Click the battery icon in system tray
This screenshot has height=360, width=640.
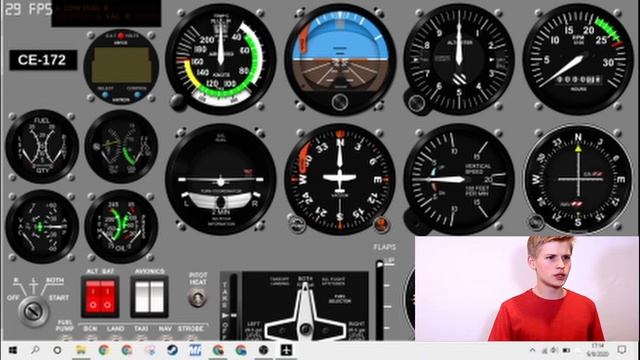(x=566, y=350)
